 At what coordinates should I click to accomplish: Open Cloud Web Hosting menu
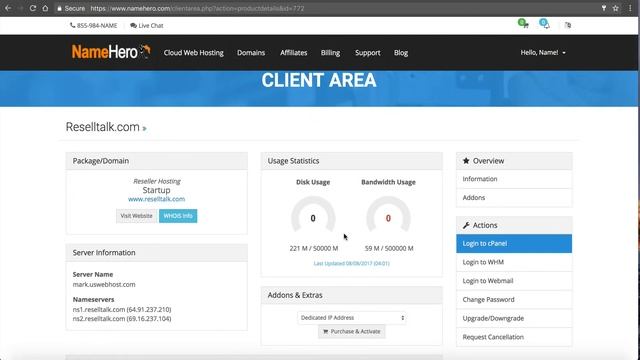tap(193, 53)
